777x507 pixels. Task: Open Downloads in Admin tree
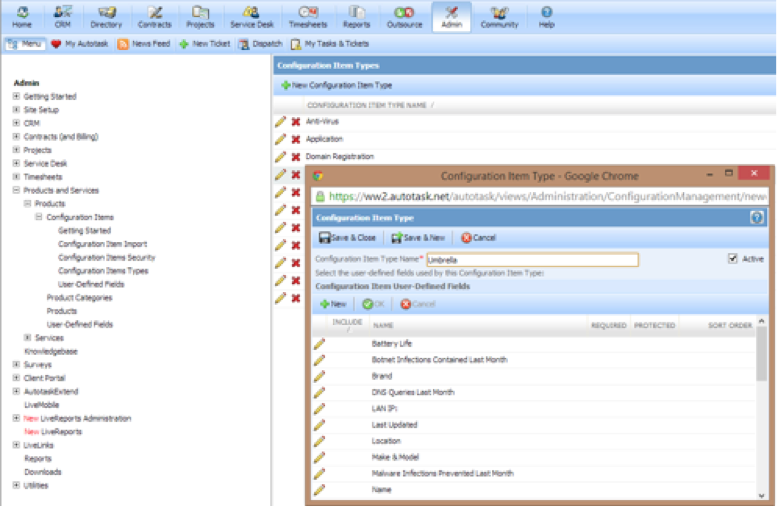tap(43, 472)
